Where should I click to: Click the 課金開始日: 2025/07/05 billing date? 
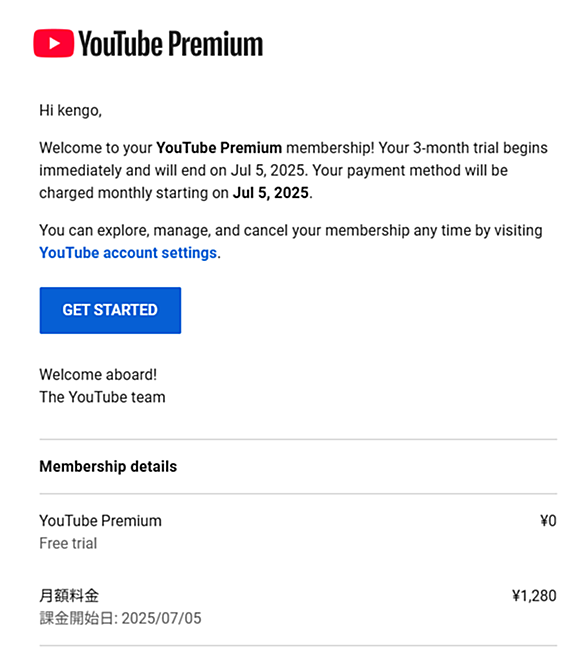click(120, 618)
